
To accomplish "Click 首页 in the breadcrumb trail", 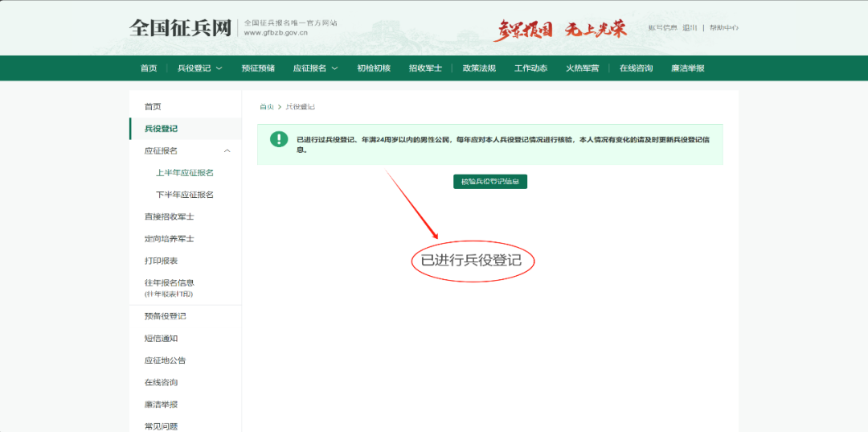I will coord(266,107).
